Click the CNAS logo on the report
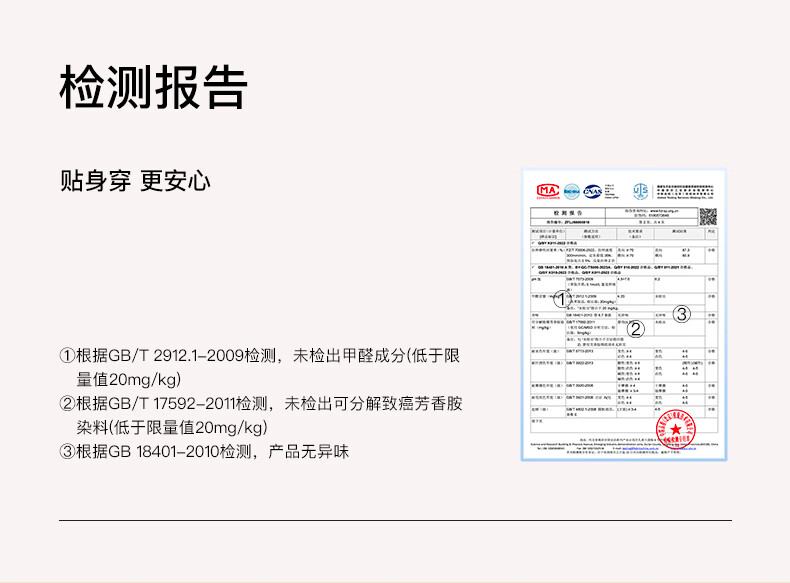790x583 pixels. [592, 191]
